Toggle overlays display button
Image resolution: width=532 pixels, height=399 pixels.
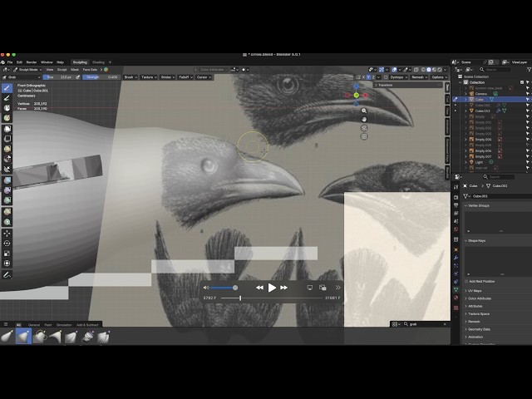click(x=394, y=70)
